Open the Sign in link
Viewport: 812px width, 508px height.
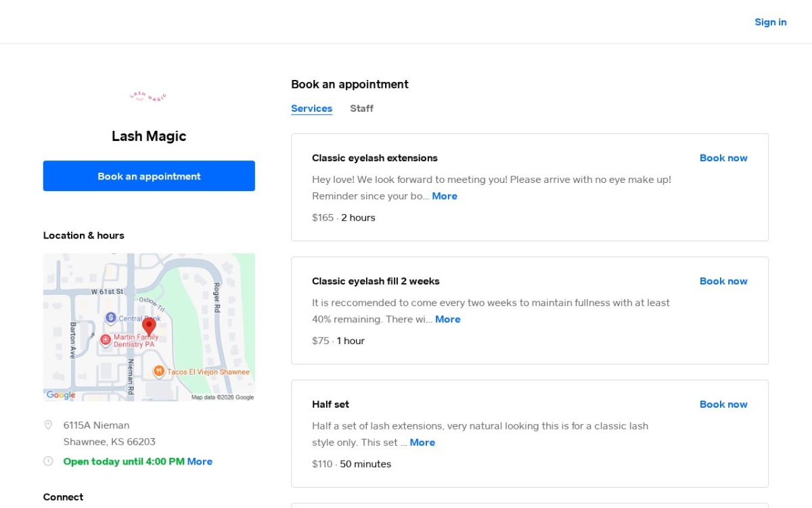tap(771, 22)
